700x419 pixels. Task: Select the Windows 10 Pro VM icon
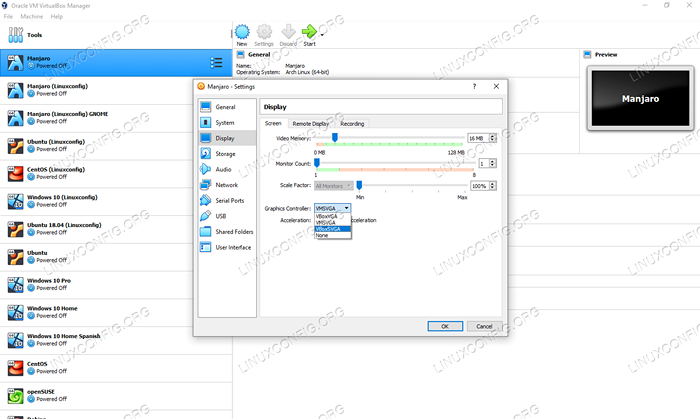pos(16,285)
